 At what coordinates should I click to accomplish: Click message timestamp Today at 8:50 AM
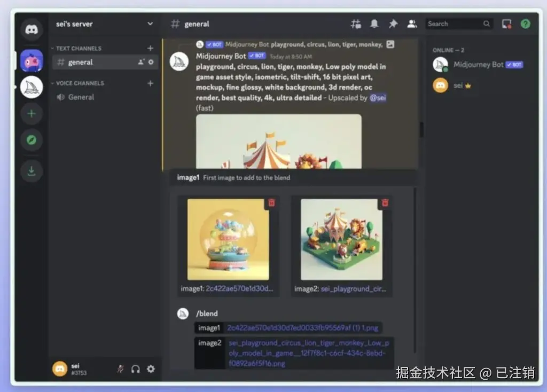coord(291,57)
